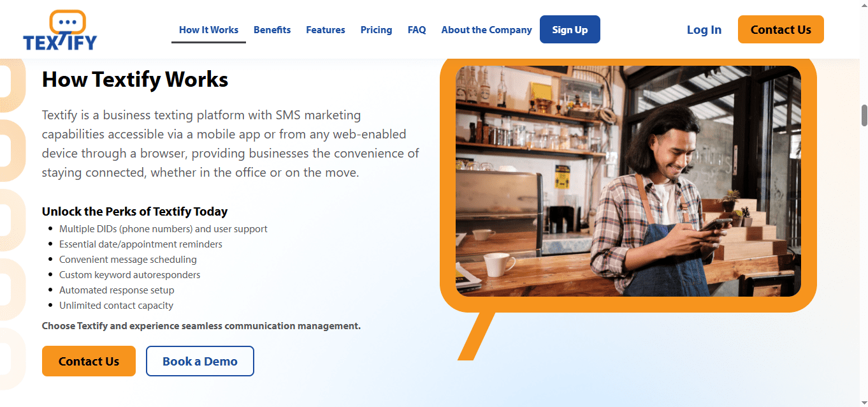The image size is (868, 407).
Task: Click the Custom keyword autoresponders bullet
Action: 129,275
